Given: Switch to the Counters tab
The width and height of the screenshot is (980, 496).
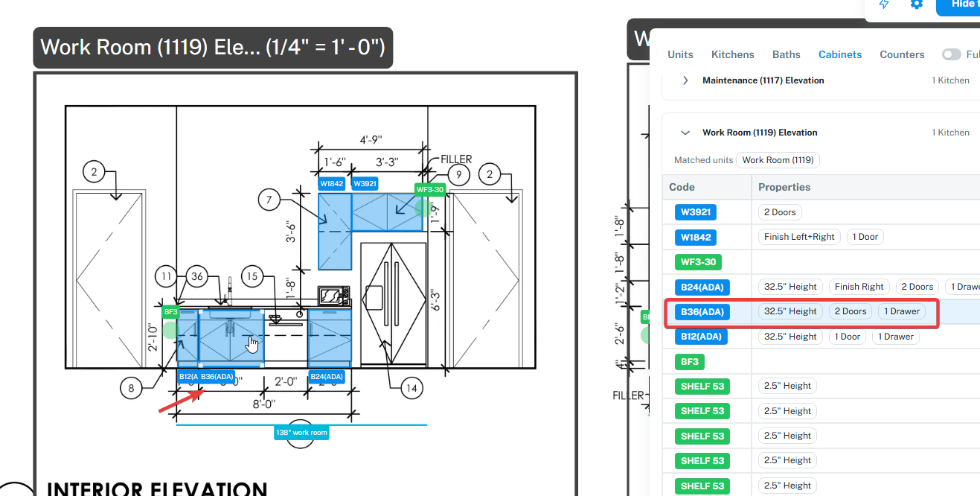Looking at the screenshot, I should [902, 54].
